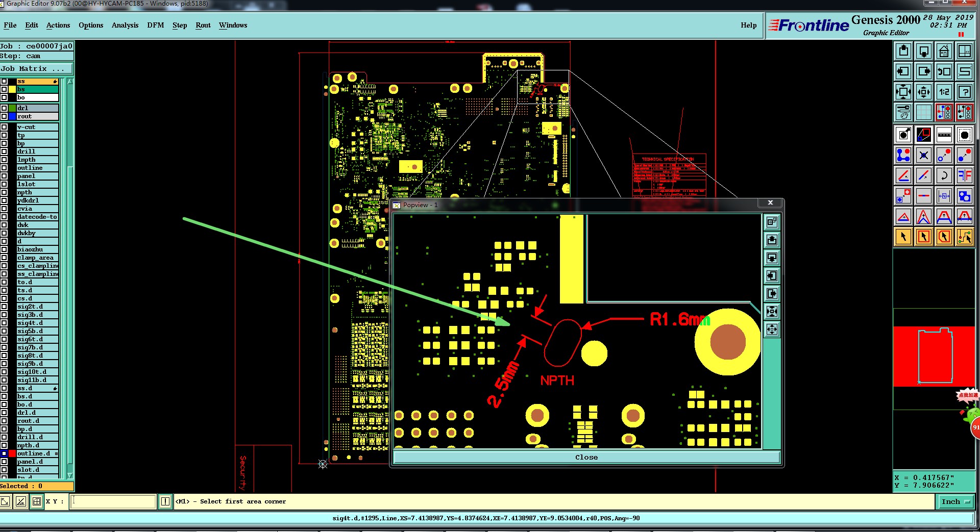Open the DFM menu
The height and width of the screenshot is (532, 980).
tap(156, 25)
